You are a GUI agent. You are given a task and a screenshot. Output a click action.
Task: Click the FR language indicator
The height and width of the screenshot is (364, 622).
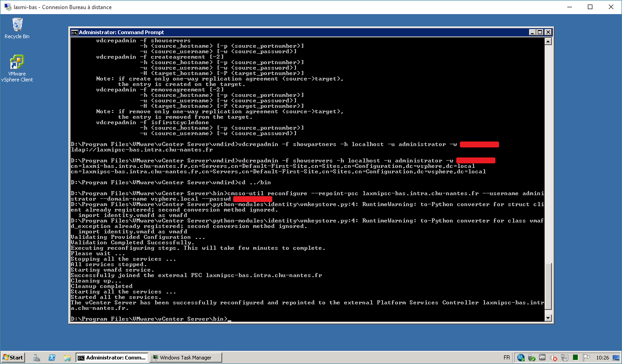pos(507,358)
